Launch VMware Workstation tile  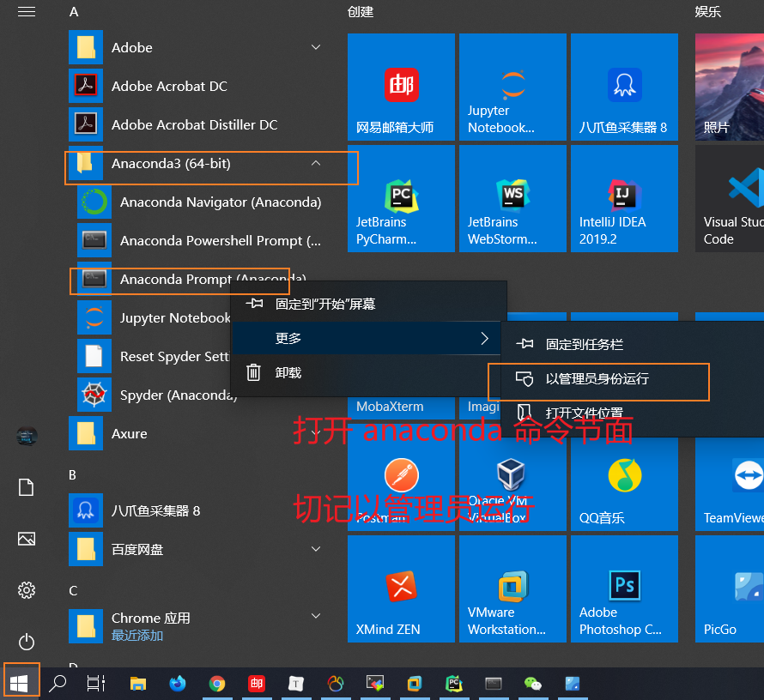click(x=512, y=588)
